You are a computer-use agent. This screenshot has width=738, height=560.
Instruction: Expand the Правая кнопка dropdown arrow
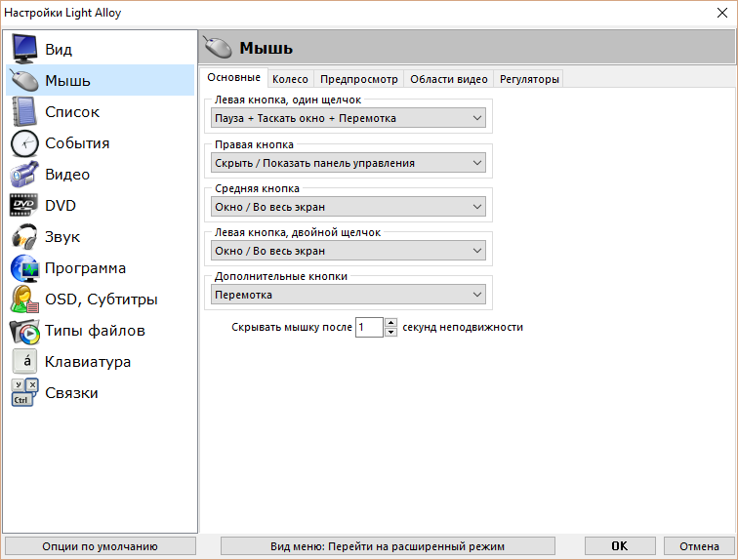(477, 163)
